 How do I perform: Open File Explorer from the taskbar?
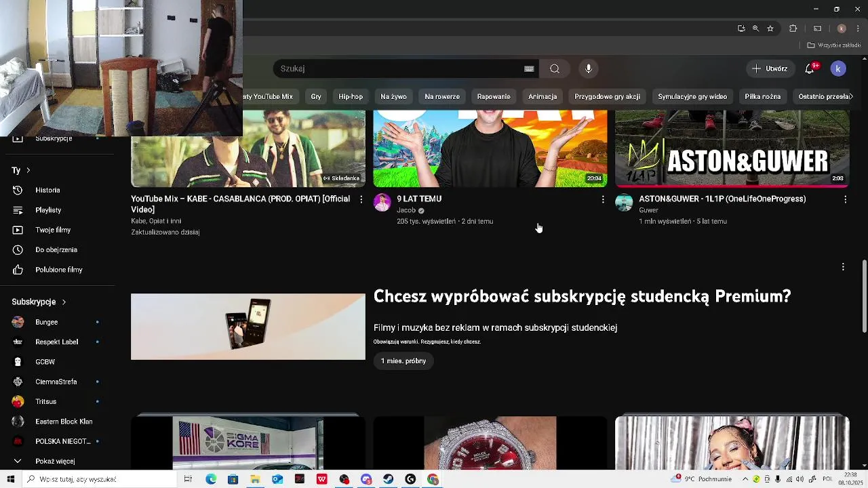tap(255, 479)
